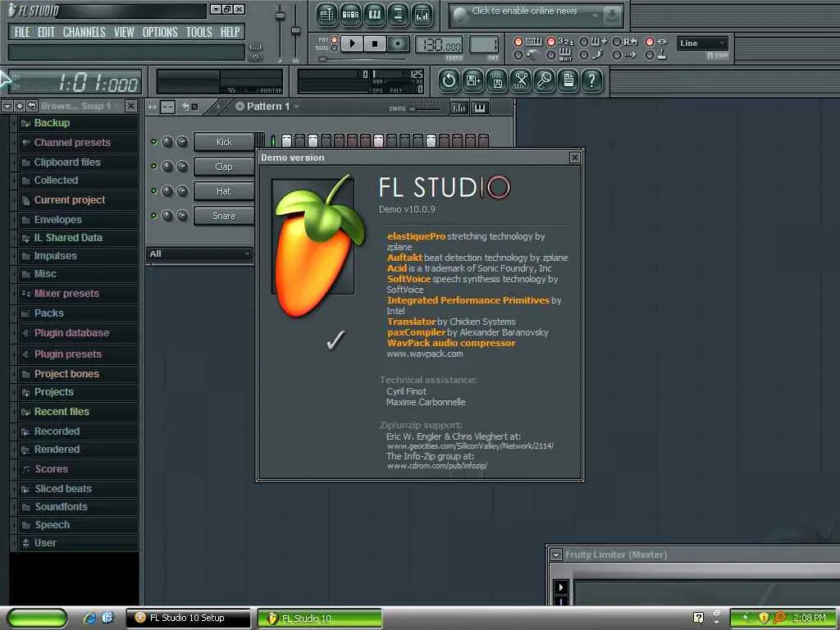Click the swing slider in step sequencer

426,109
